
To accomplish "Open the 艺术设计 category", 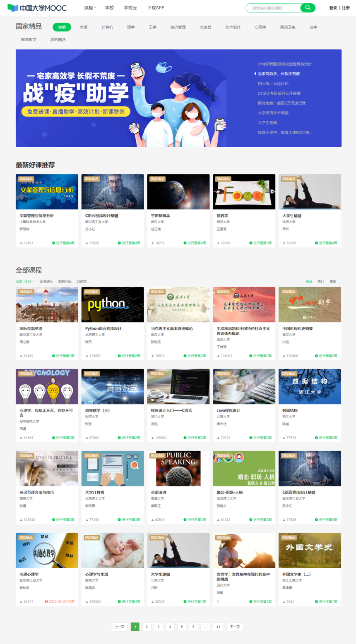I will click(x=233, y=27).
